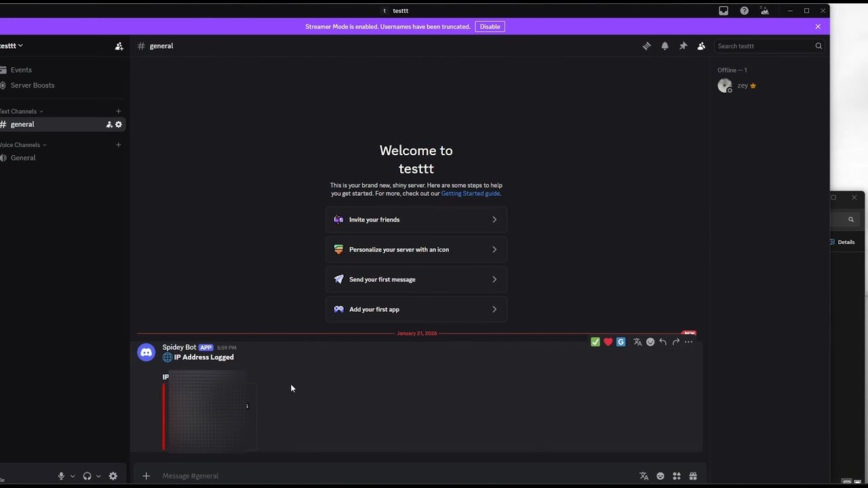Open the Apps launcher in message bar
The width and height of the screenshot is (868, 488).
click(x=677, y=476)
